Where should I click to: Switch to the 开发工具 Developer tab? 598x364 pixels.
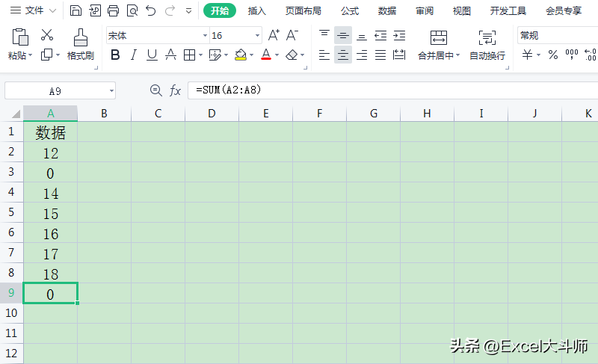pos(508,10)
